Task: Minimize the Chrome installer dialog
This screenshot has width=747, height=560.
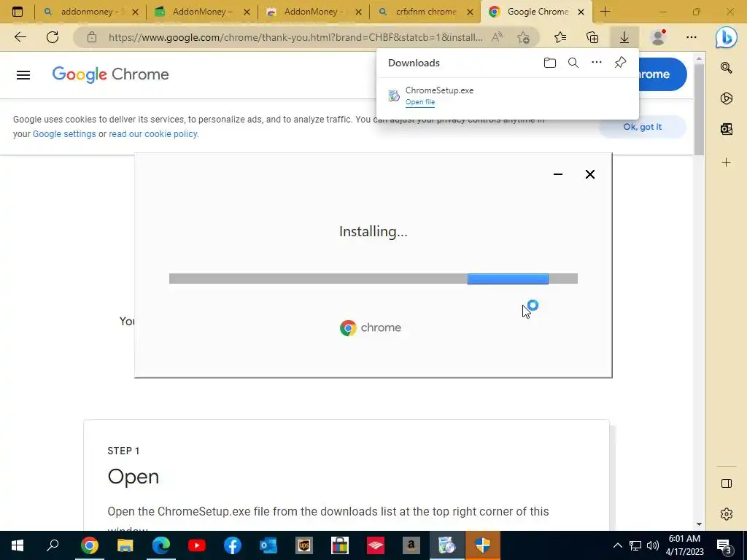Action: [558, 174]
